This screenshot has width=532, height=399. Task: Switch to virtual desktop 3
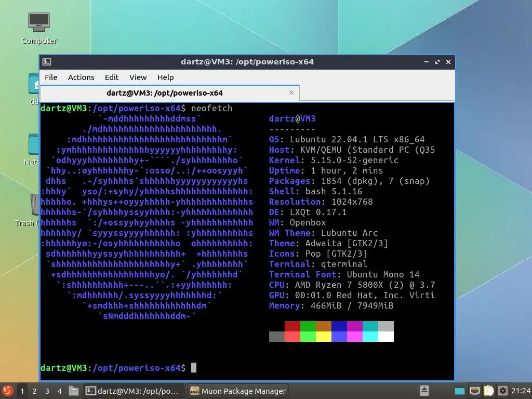pos(47,391)
